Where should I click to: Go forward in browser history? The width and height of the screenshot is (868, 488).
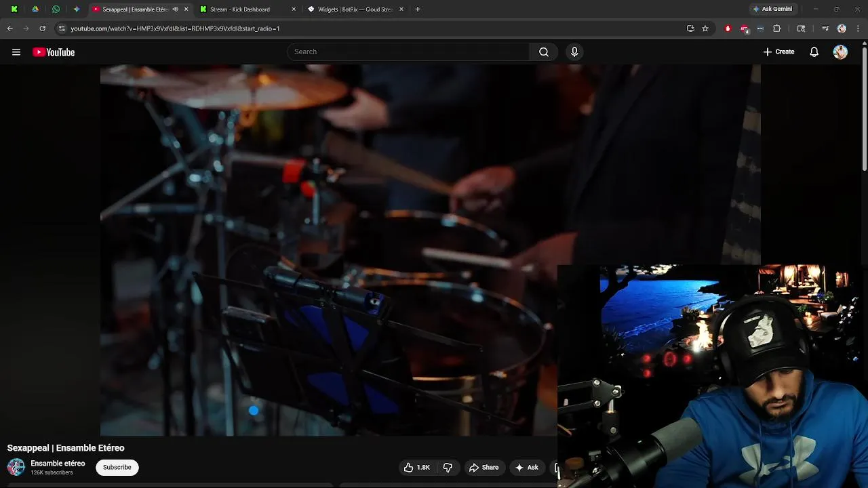pyautogui.click(x=26, y=28)
